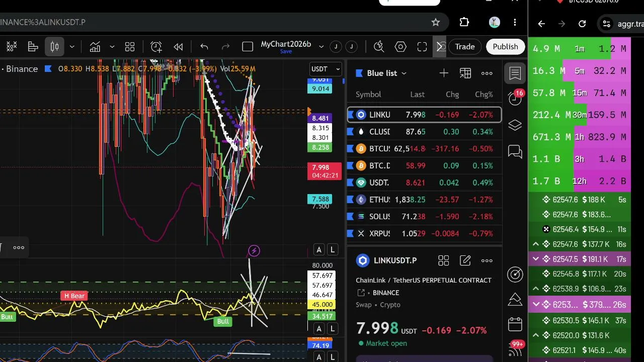
Task: Save the MyChart2026b layout
Action: (x=286, y=52)
